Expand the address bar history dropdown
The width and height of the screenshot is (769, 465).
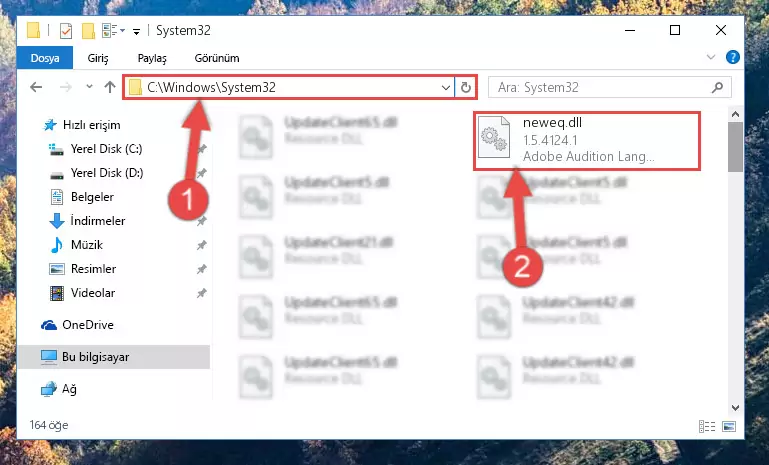pos(445,87)
